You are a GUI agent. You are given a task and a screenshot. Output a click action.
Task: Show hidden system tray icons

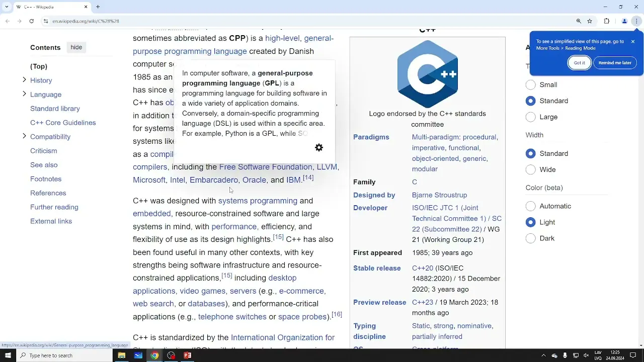543,355
